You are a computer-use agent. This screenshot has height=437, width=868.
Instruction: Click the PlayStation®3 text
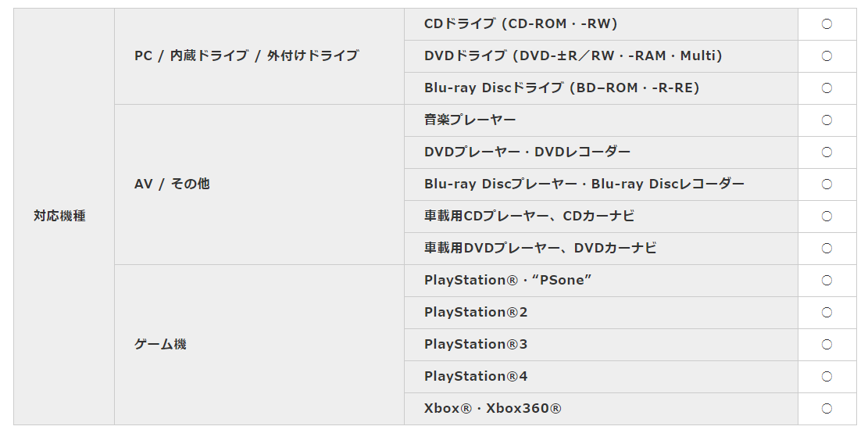coord(476,345)
